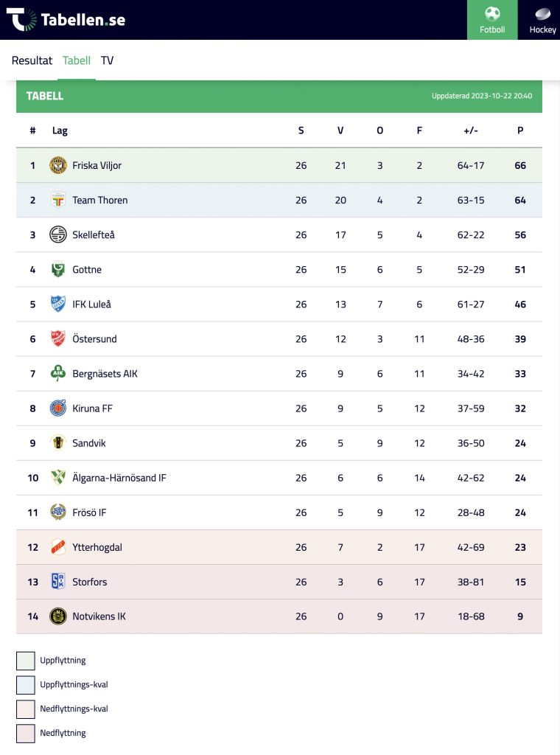Select the Tabell tab
This screenshot has width=560, height=755.
[x=77, y=60]
